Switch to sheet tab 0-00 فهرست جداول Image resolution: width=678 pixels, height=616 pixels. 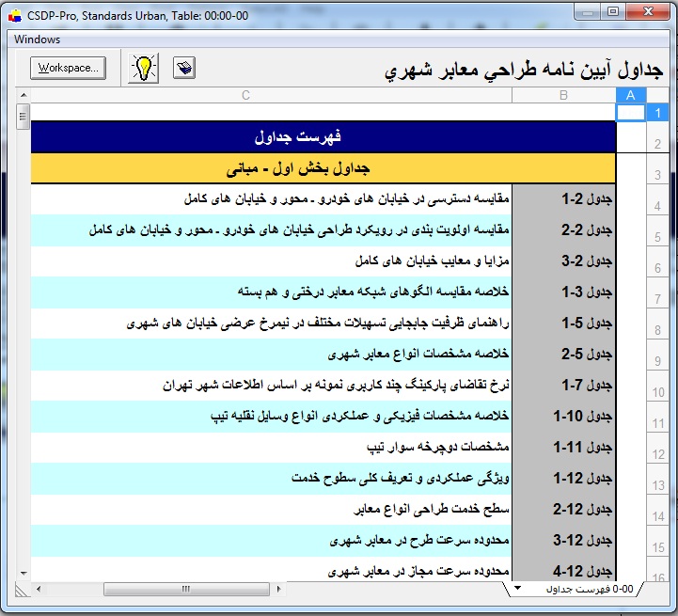click(590, 589)
